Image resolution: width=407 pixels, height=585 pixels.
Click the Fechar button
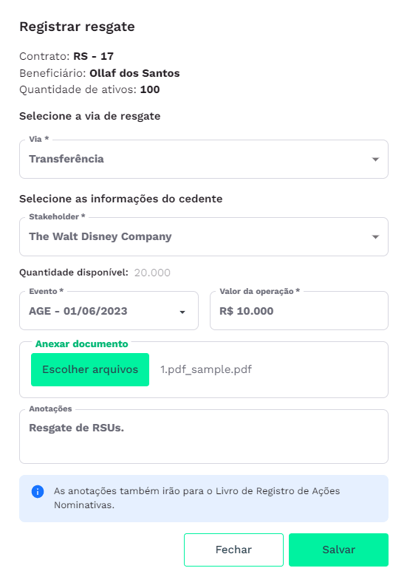234,550
